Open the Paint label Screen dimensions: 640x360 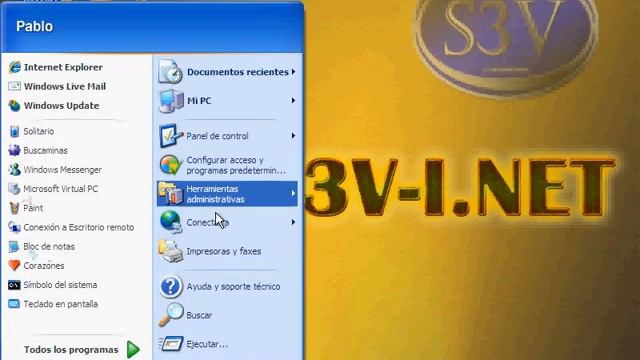33,208
